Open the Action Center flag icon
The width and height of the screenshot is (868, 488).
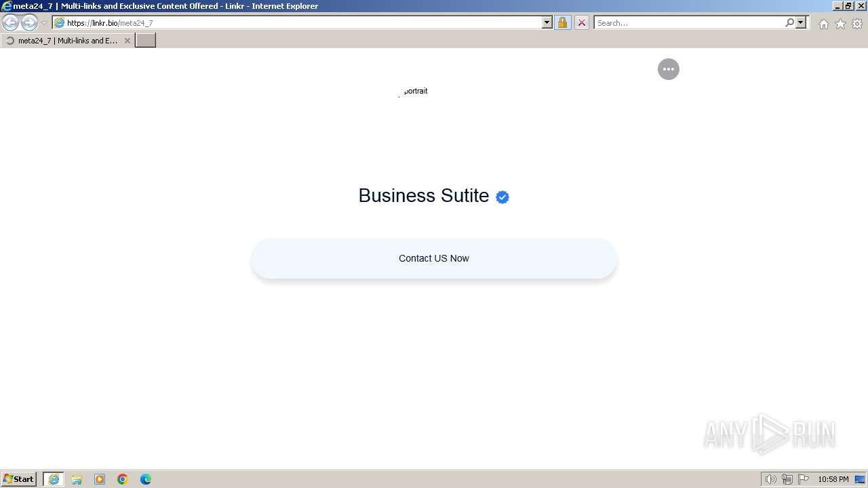click(x=804, y=479)
